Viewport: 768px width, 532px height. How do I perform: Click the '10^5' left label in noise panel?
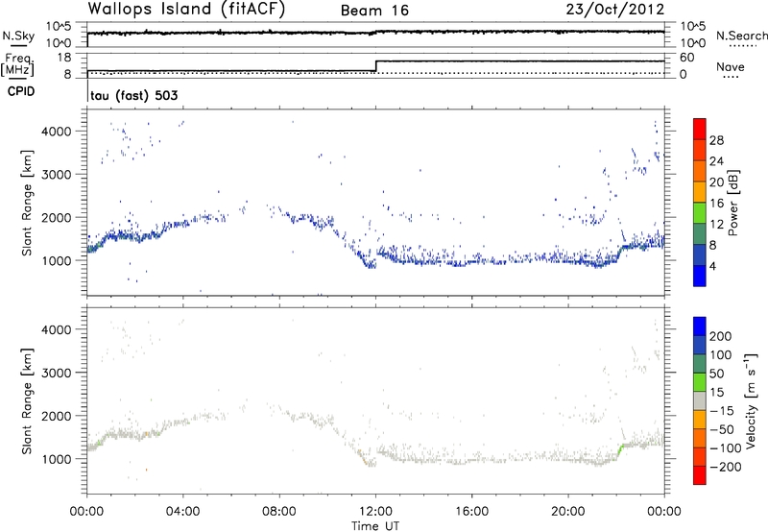coord(59,27)
